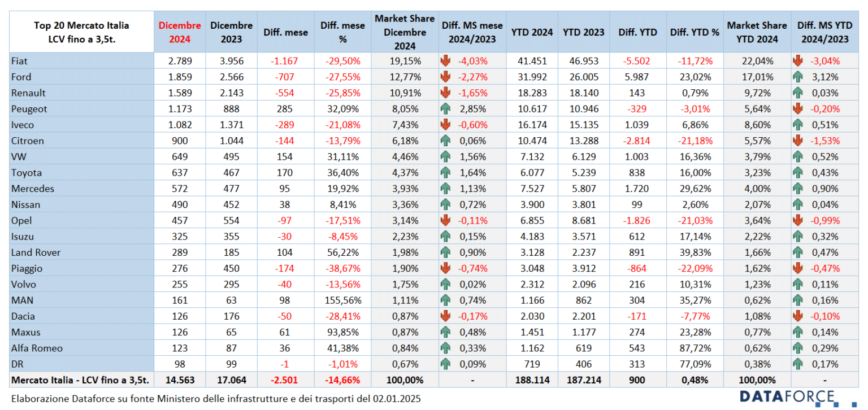Click Fiat's December 2023 value 3.956
The width and height of the screenshot is (868, 410).
(x=231, y=61)
